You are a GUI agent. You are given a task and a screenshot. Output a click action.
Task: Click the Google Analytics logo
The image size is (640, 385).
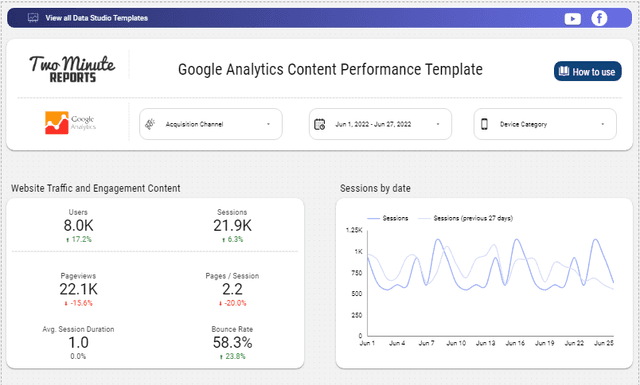click(70, 122)
